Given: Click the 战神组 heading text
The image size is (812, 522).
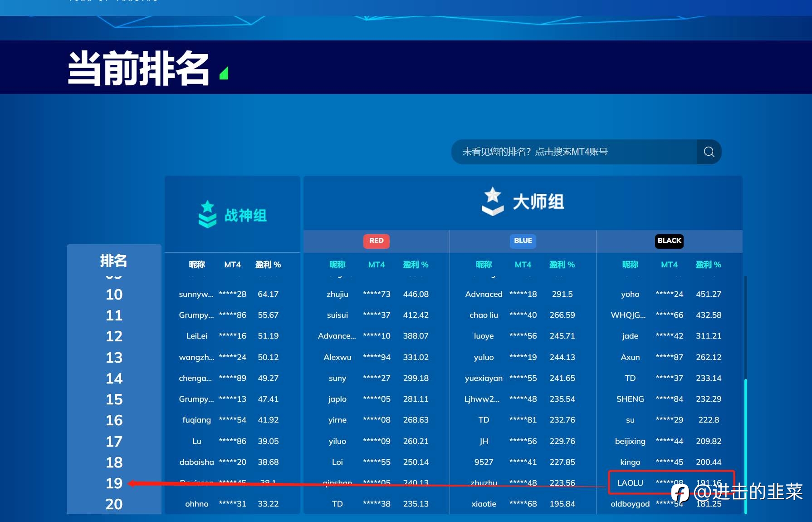Looking at the screenshot, I should [x=245, y=215].
